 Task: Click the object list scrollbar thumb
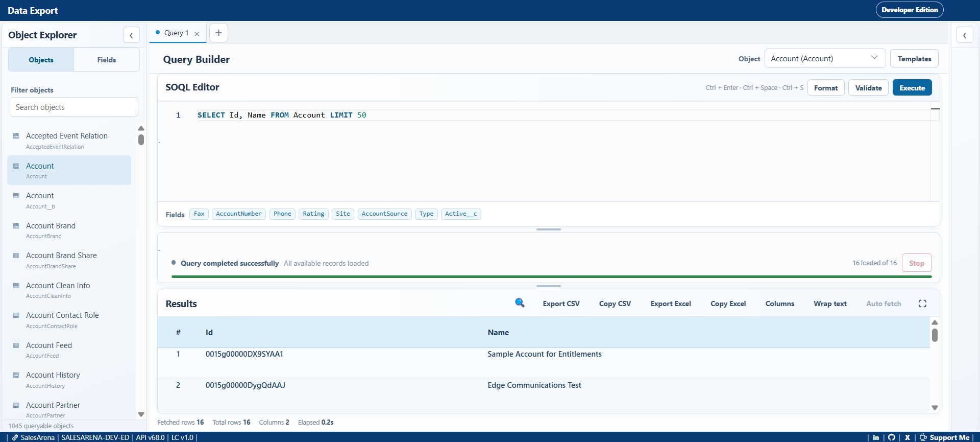pos(141,139)
